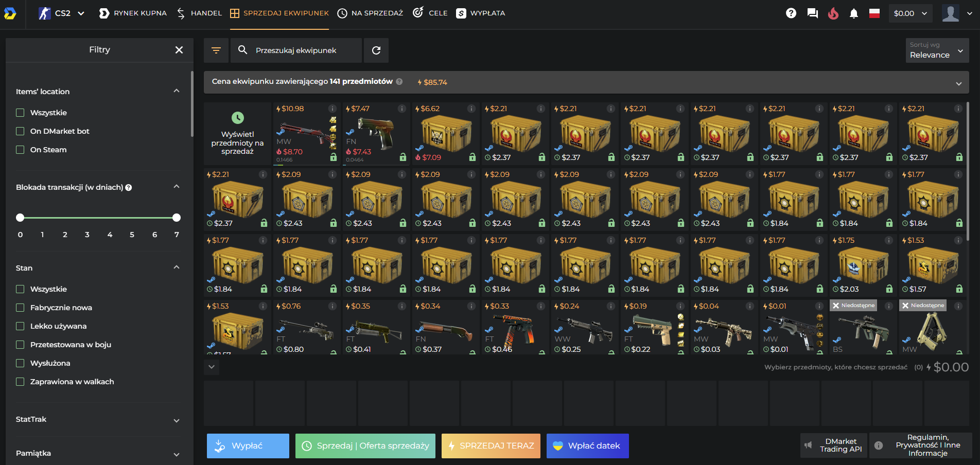Click the Wypłać button
The height and width of the screenshot is (465, 980).
point(248,445)
